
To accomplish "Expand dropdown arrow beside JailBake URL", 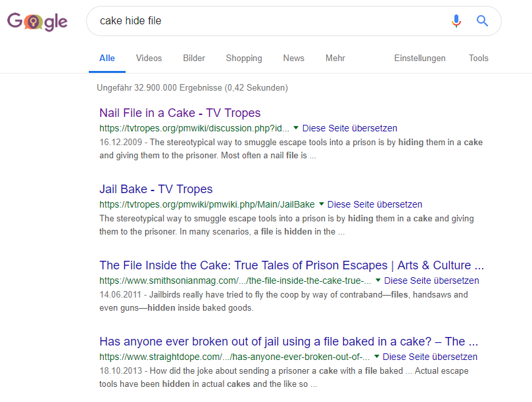I will coord(321,204).
